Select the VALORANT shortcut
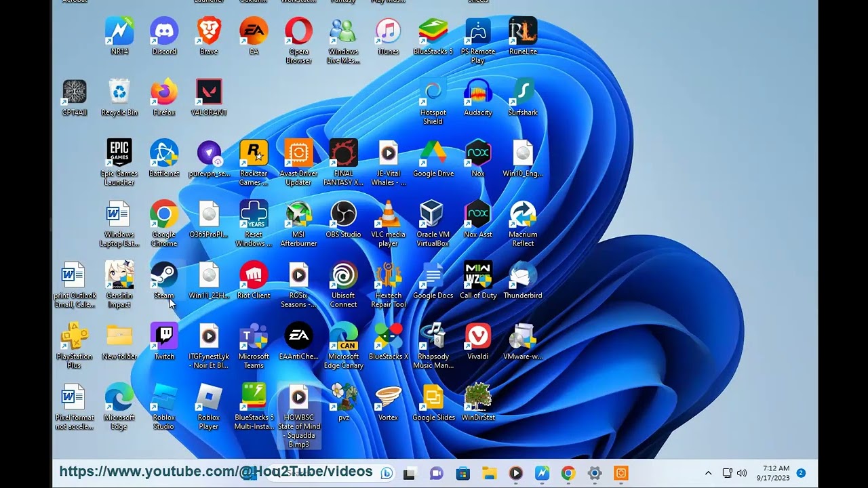This screenshot has width=868, height=488. [209, 98]
